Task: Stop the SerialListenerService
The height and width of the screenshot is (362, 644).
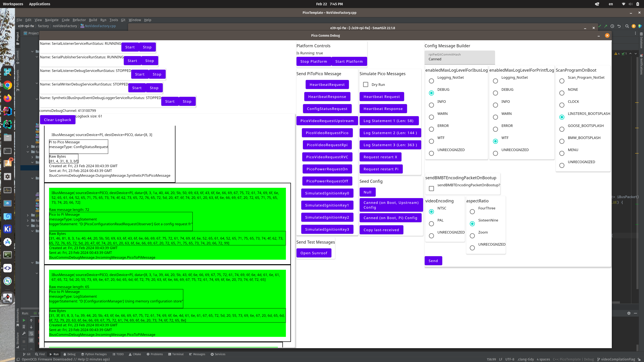Action: pos(147,47)
